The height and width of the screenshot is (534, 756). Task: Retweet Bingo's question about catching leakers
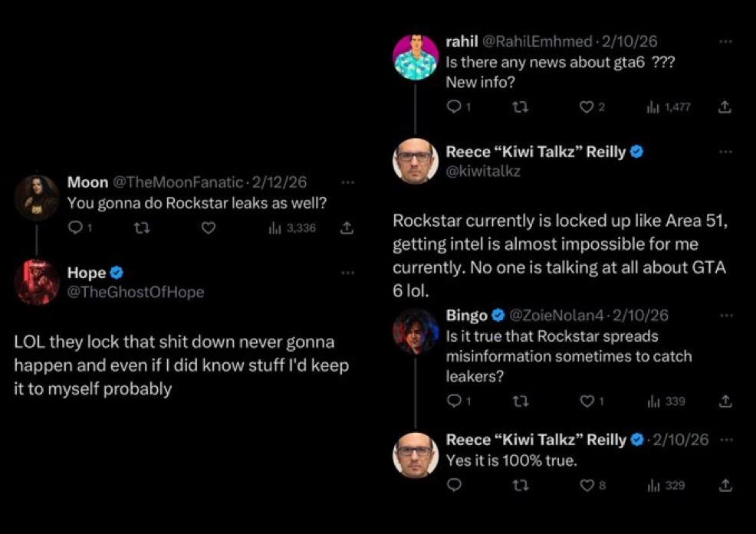pos(518,401)
